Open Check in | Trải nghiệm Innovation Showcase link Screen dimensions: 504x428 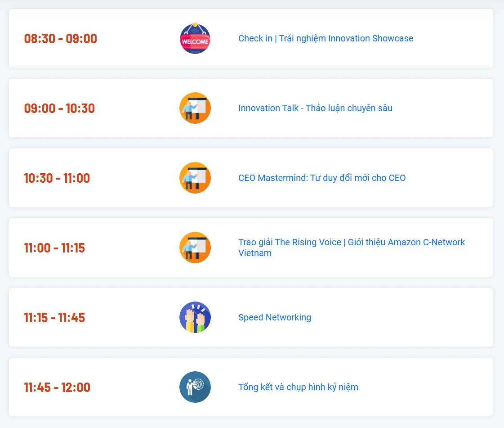[326, 38]
